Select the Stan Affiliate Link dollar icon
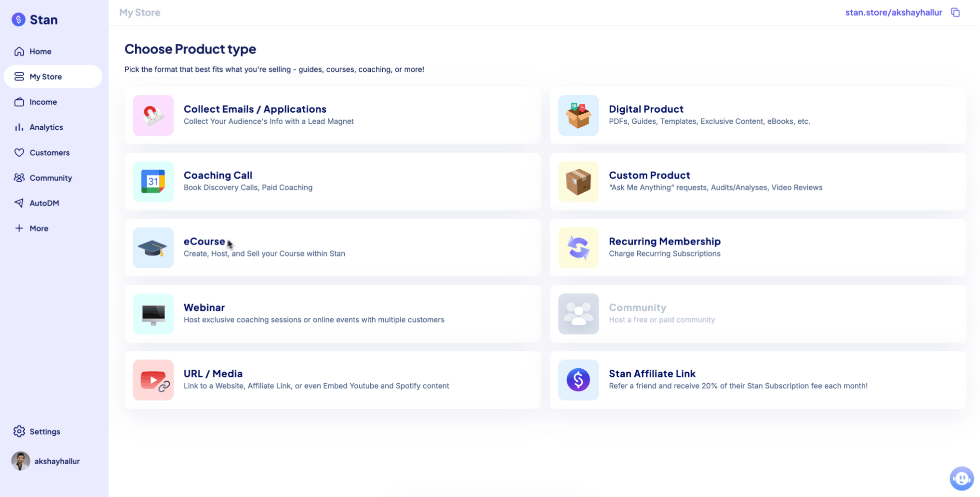 tap(578, 380)
